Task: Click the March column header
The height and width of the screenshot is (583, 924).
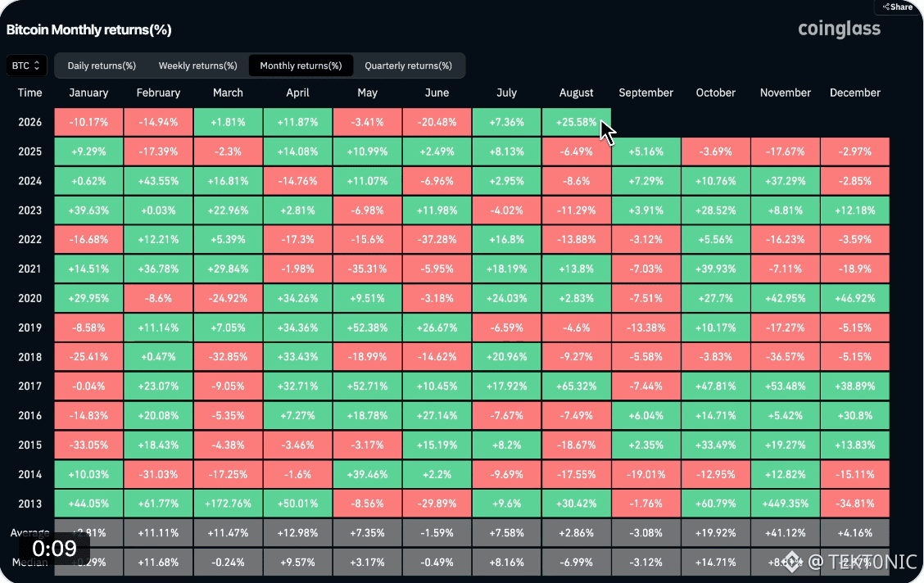Action: 228,93
